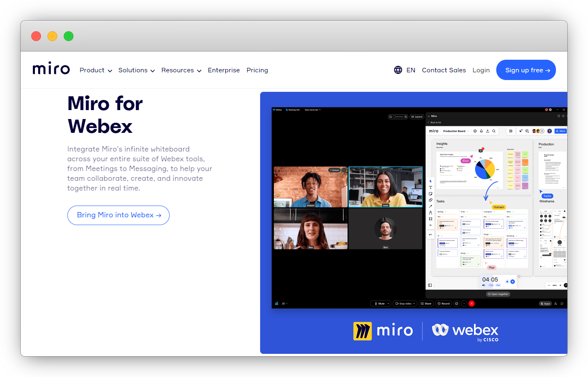
Task: Toggle the Record button in Webex
Action: pyautogui.click(x=444, y=303)
